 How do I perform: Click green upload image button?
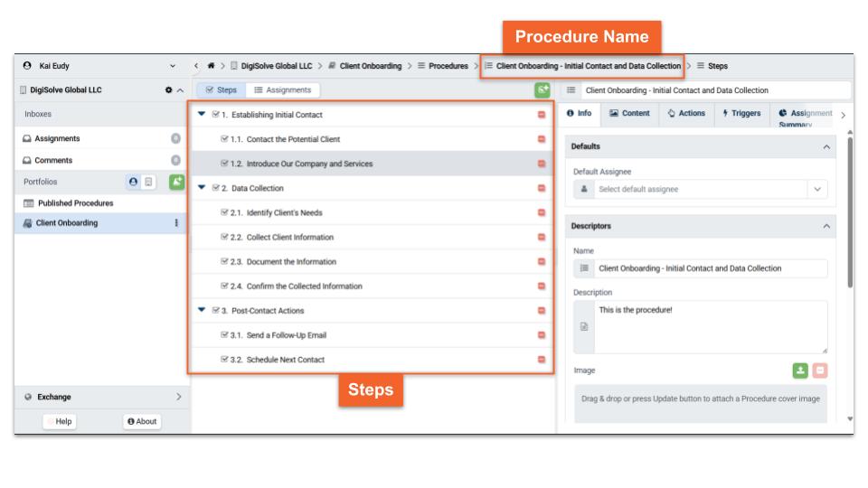pos(800,371)
